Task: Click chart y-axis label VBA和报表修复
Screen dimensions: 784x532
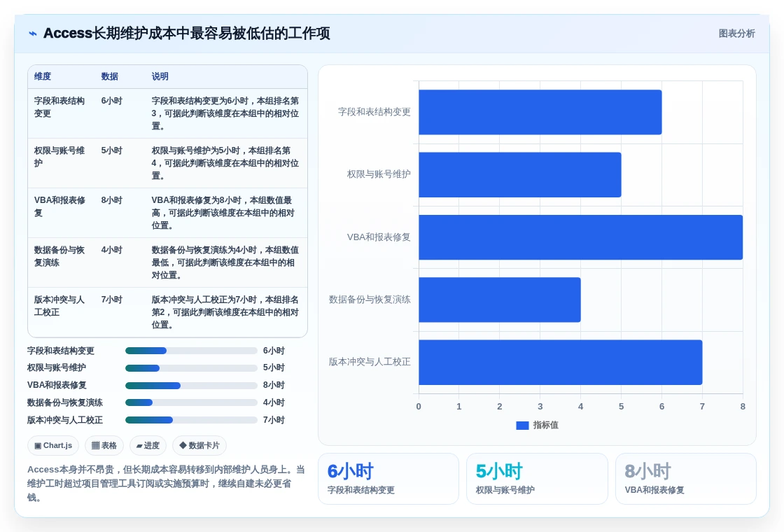Action: [379, 237]
